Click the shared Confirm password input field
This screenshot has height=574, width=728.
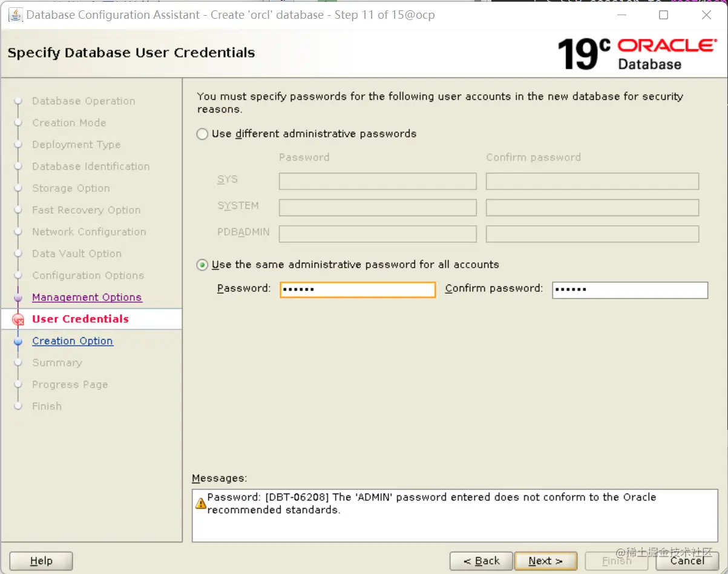coord(630,290)
